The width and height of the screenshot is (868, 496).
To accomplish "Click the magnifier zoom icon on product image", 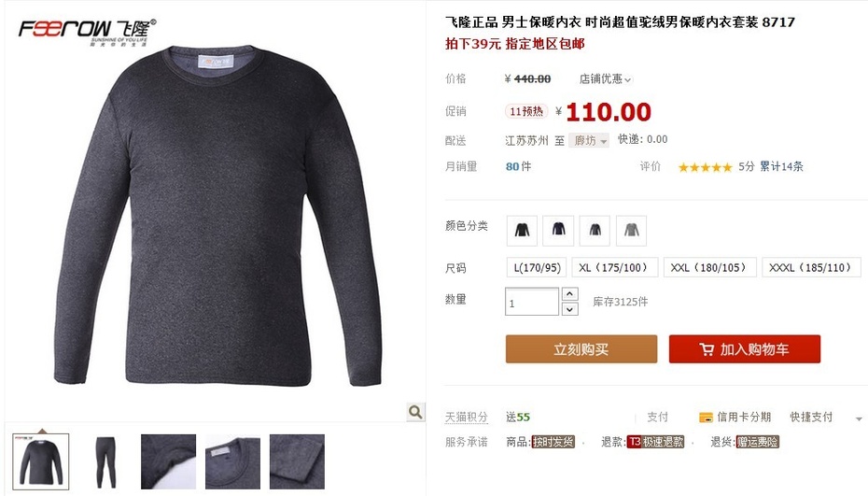I will 415,412.
